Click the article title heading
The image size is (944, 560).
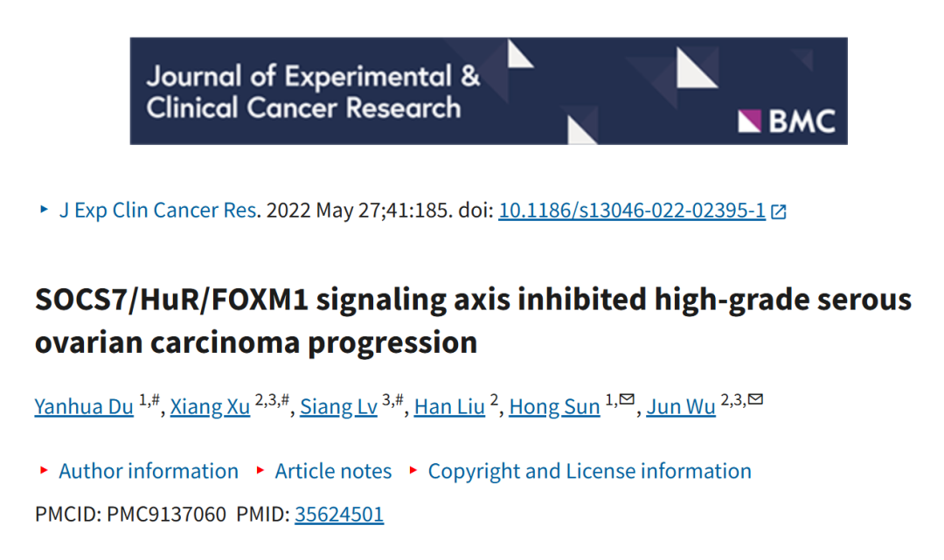click(x=473, y=321)
